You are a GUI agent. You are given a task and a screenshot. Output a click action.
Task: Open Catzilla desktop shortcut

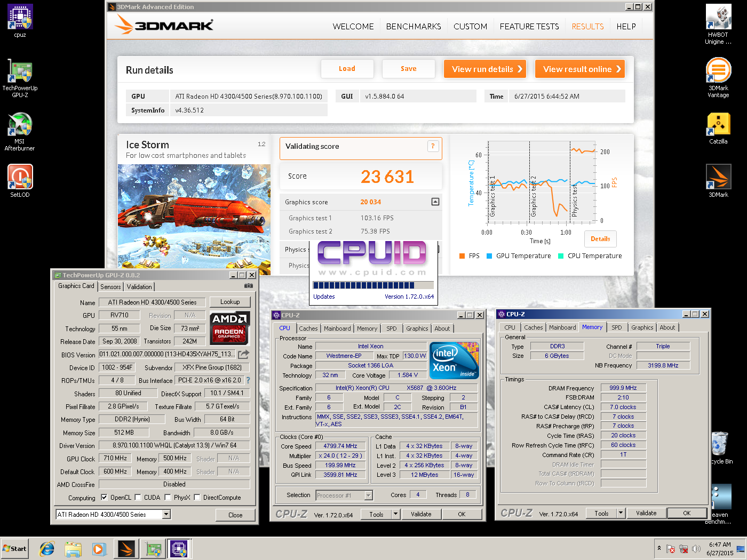click(718, 127)
